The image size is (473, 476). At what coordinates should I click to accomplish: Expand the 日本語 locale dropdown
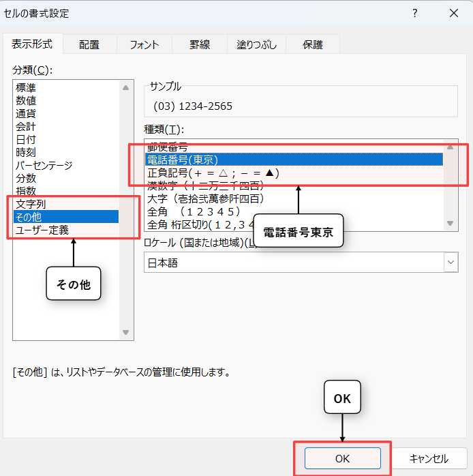tap(450, 263)
